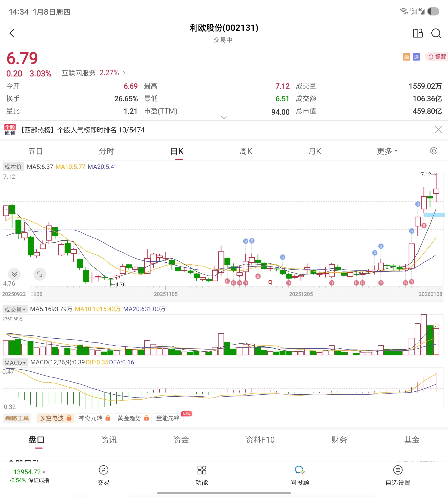Toggle the 成本价 cost price overlay
This screenshot has height=497, width=448.
(13, 167)
